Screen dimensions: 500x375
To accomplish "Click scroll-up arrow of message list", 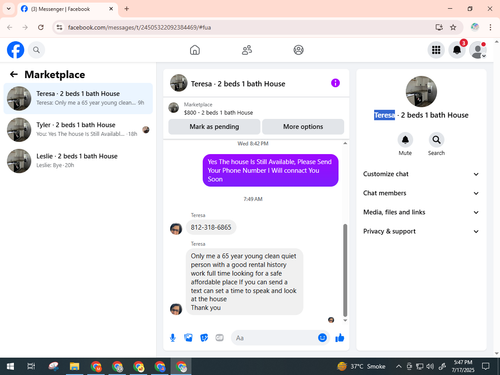I will coord(345,143).
